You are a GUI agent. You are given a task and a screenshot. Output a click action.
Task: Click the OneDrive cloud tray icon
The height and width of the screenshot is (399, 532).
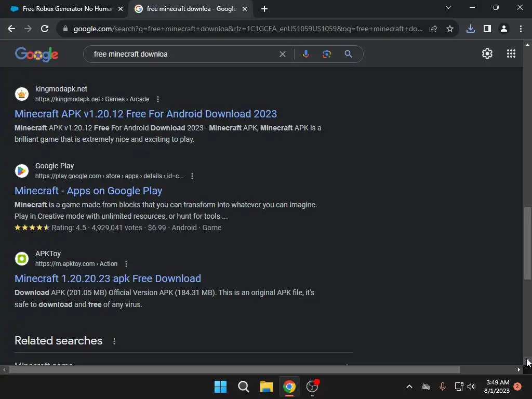[426, 387]
